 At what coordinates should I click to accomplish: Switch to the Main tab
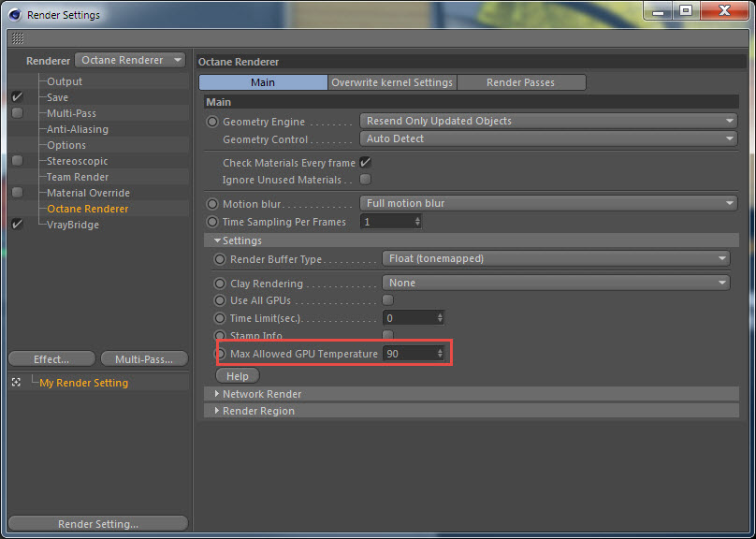click(263, 82)
